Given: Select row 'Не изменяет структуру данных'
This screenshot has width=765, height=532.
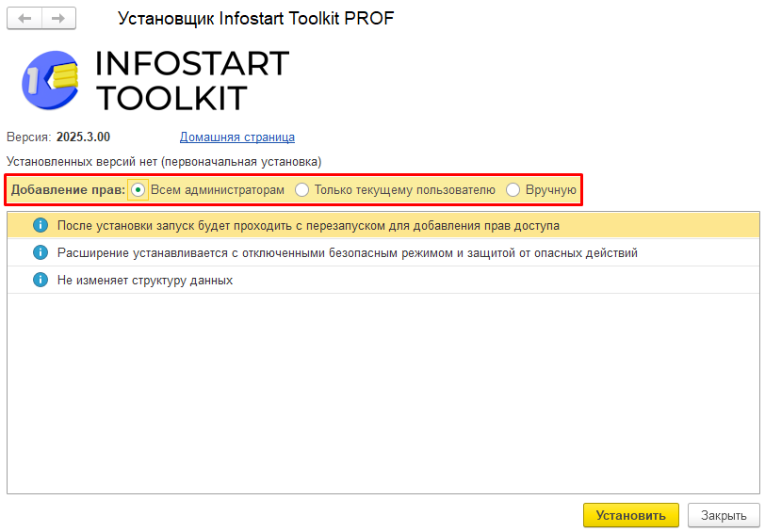Looking at the screenshot, I should [x=383, y=280].
